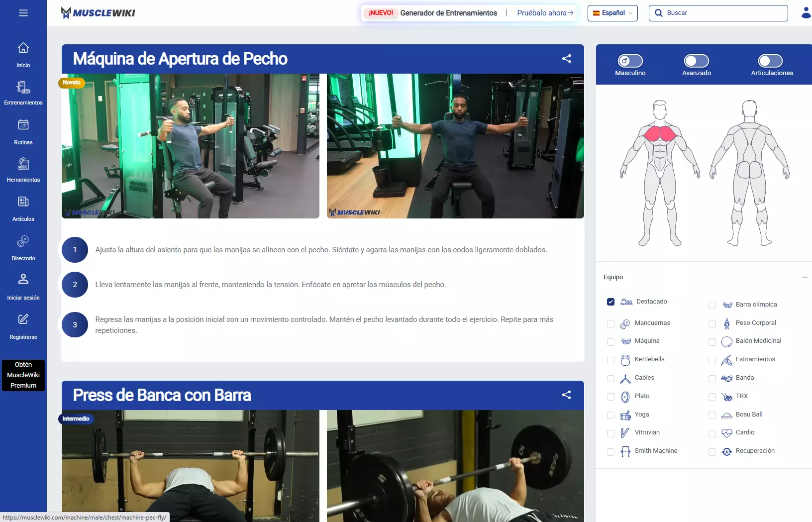Image resolution: width=812 pixels, height=522 pixels.
Task: Click Pruébalo ahora link
Action: coord(545,13)
